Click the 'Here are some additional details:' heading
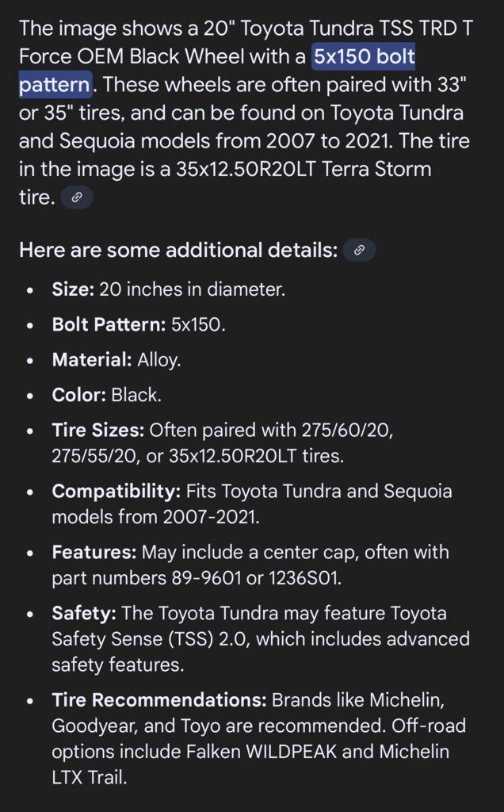Viewport: 504px width, 812px height. click(x=178, y=250)
